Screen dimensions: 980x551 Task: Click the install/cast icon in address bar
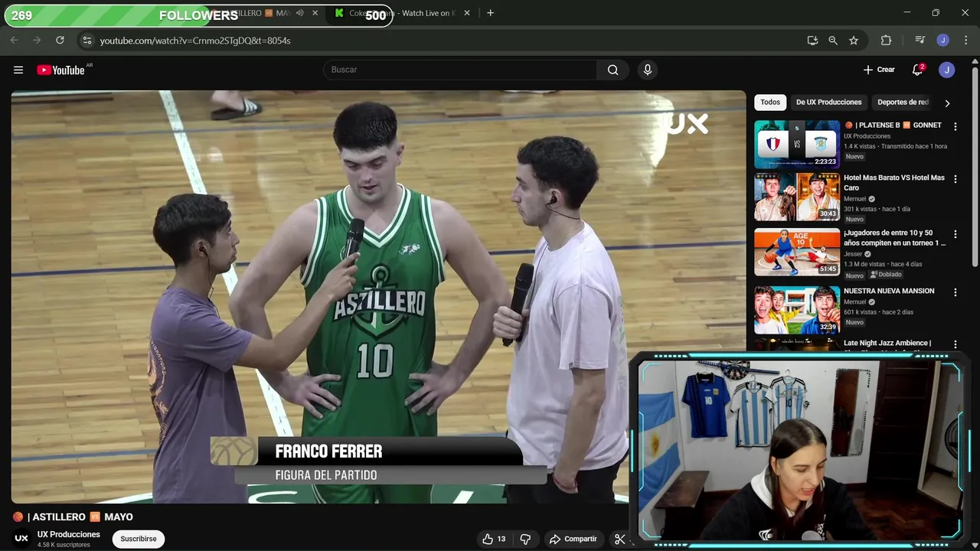pyautogui.click(x=812, y=41)
